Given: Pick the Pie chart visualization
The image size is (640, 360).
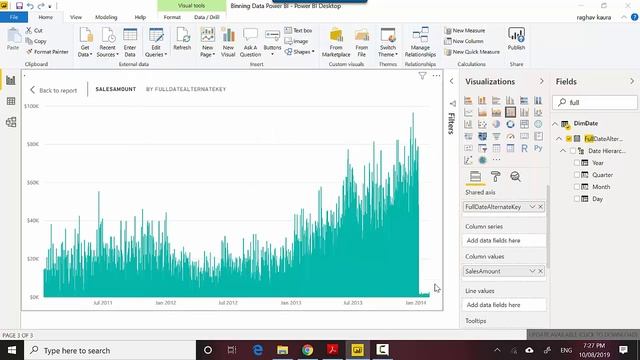Looking at the screenshot, I should pyautogui.click(x=496, y=124).
